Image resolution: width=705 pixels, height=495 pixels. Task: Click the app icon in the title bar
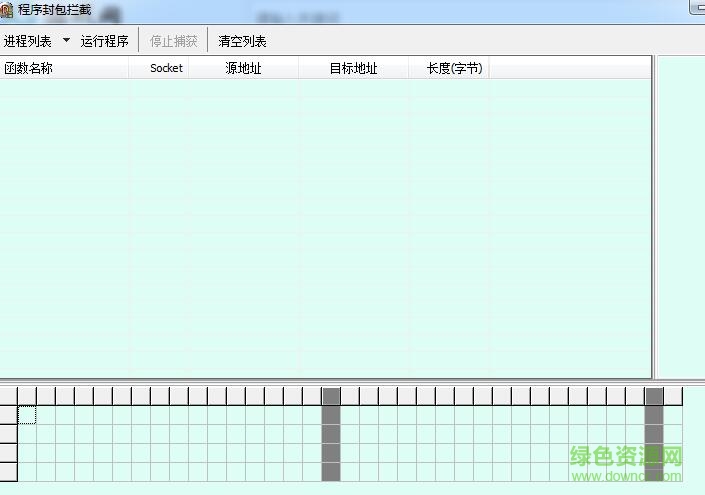(6, 10)
